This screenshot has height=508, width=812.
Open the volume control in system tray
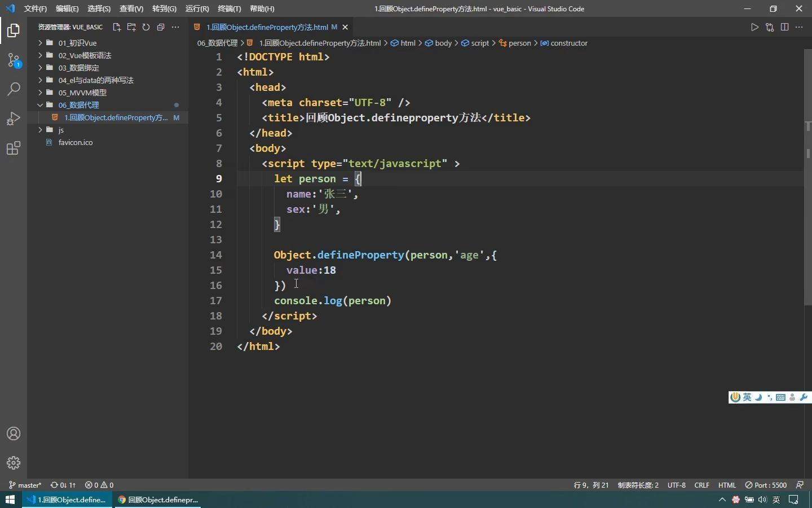[762, 500]
